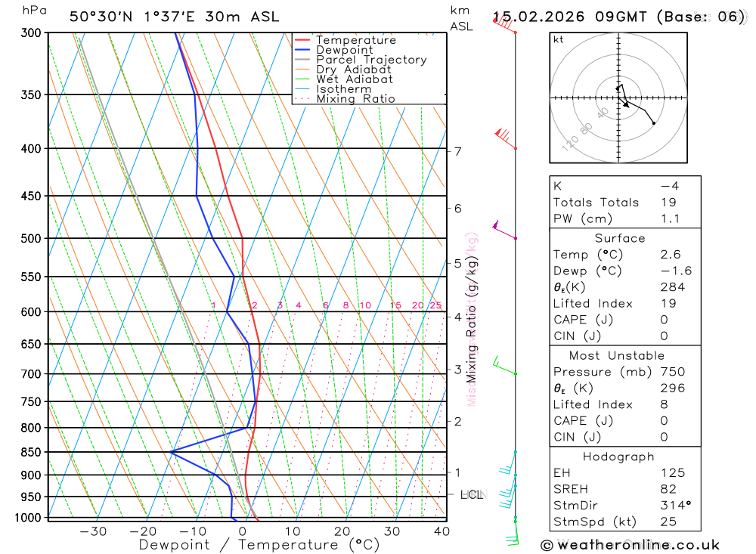Click the red Temperature legend line swatch
This screenshot has width=756, height=554.
click(302, 40)
